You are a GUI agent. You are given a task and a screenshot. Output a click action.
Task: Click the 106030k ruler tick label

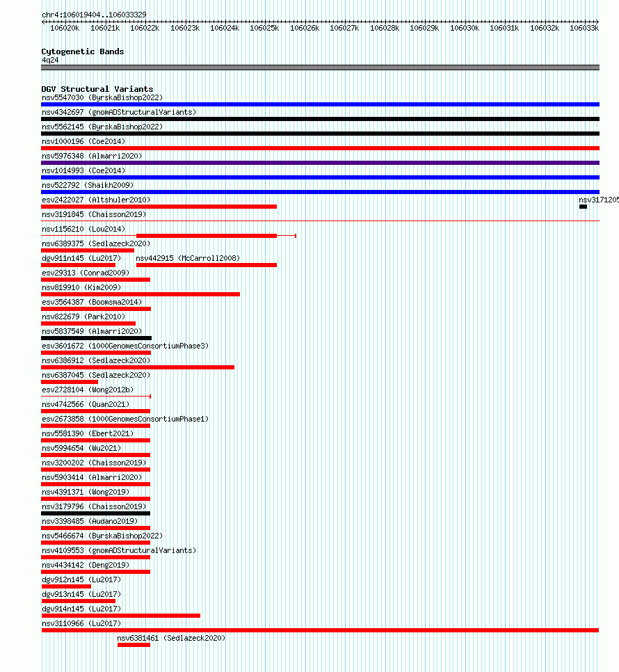pyautogui.click(x=465, y=29)
